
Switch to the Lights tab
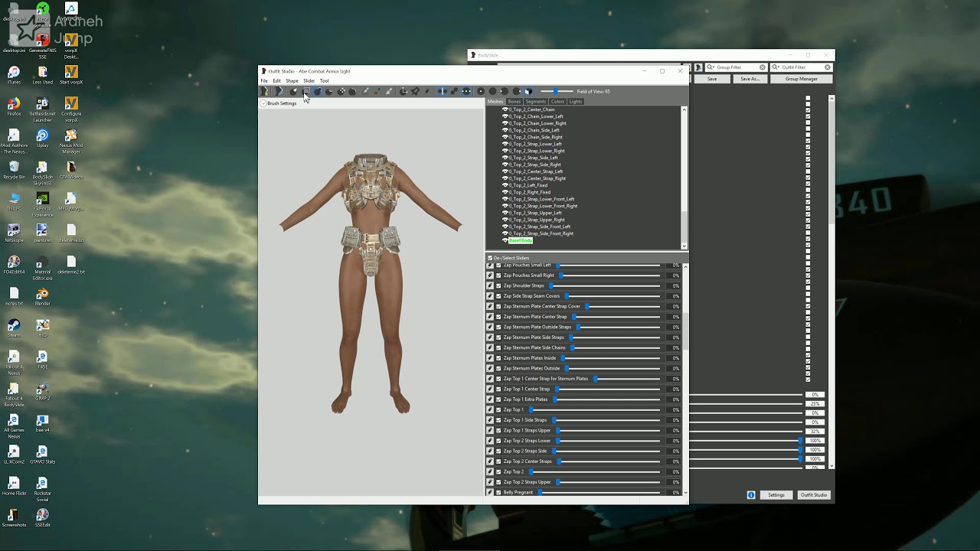point(576,102)
